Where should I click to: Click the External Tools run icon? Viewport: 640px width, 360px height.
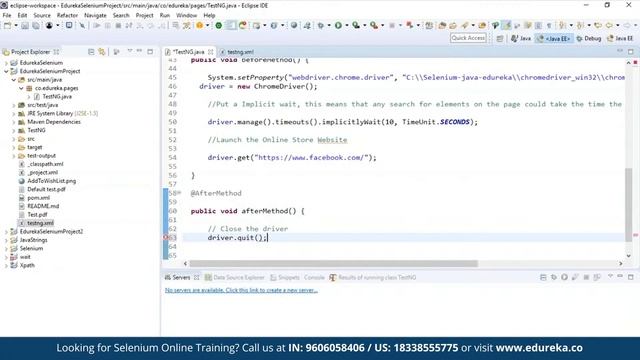pos(373,25)
